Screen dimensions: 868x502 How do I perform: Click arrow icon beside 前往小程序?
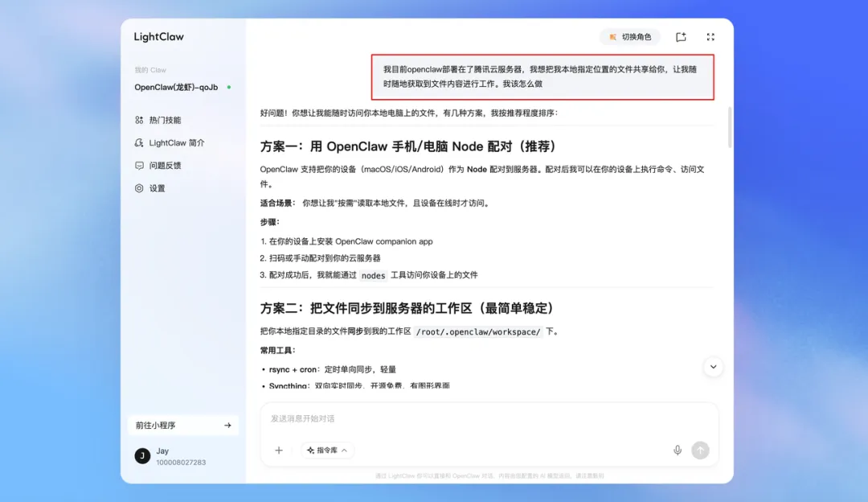tap(227, 425)
